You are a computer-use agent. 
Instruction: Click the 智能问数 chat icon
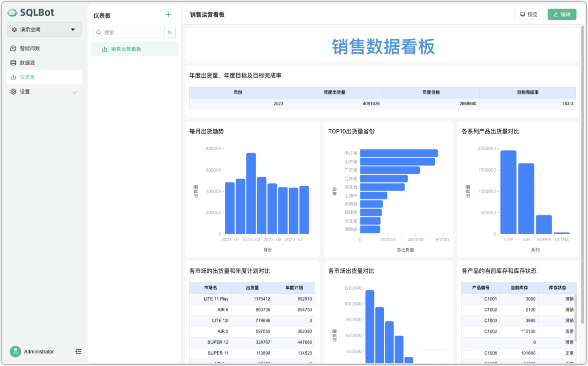pyautogui.click(x=14, y=48)
